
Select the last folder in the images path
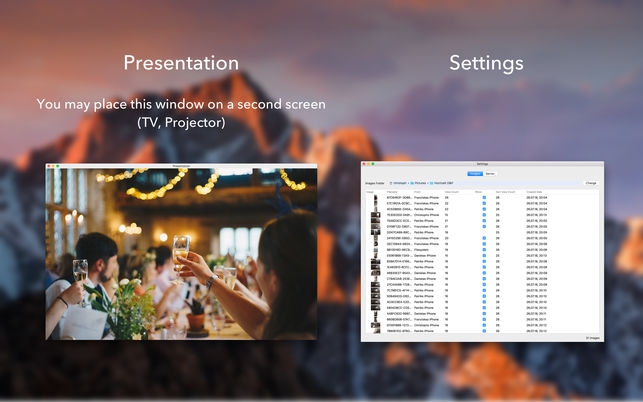[x=442, y=183]
